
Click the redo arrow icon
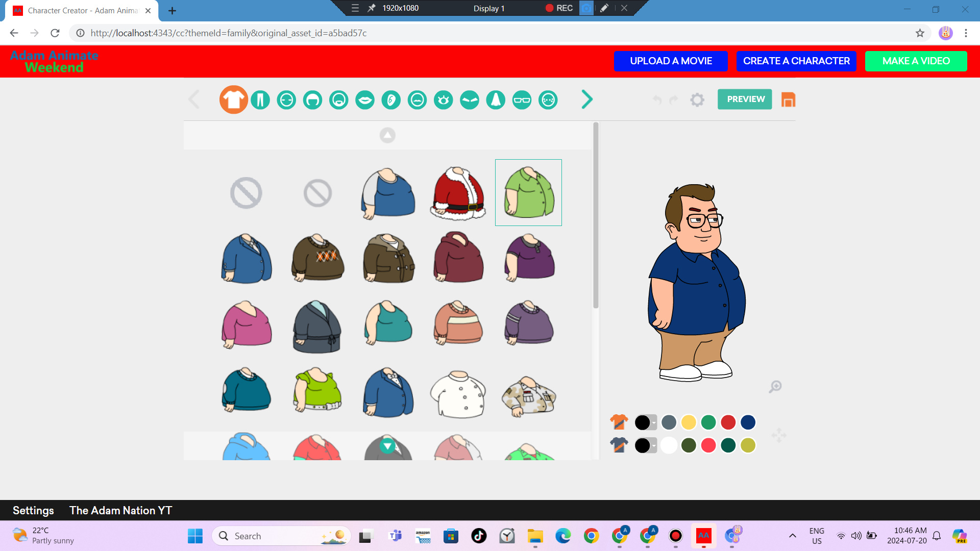point(674,100)
